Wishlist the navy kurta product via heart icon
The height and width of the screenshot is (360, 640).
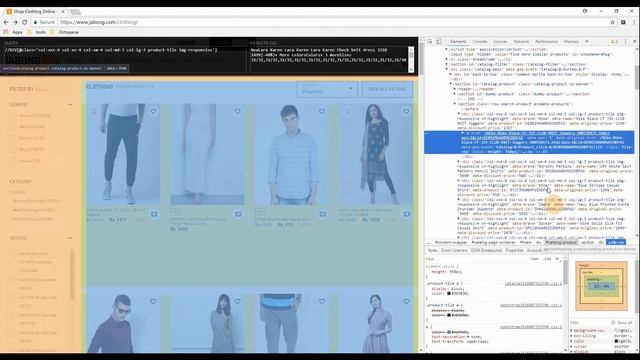[406, 111]
